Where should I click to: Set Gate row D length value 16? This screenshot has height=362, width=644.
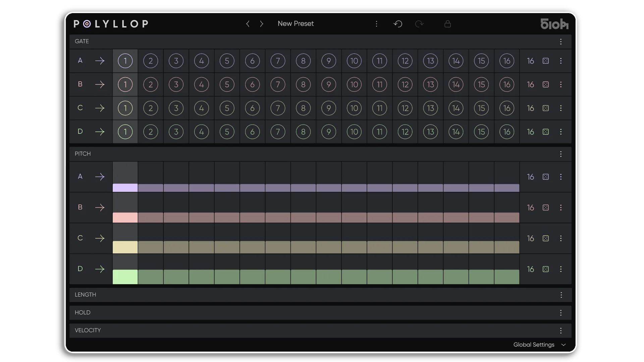(530, 132)
